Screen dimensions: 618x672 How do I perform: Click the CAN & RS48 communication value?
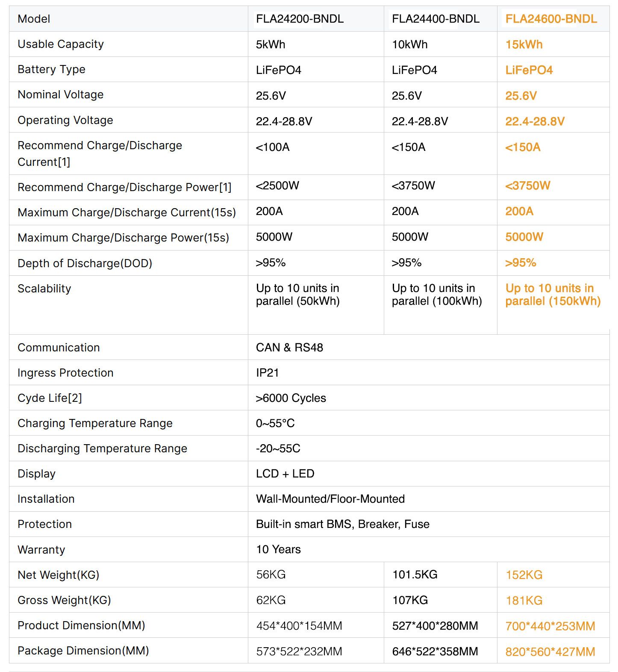click(289, 348)
